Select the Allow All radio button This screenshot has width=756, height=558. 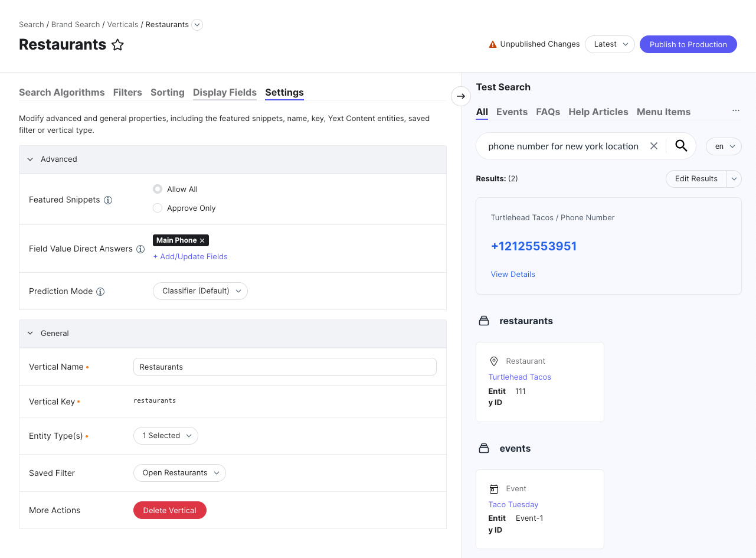point(158,189)
